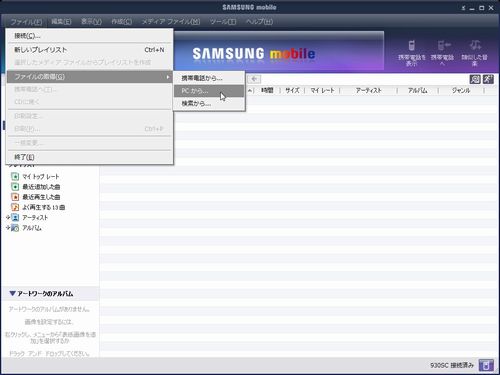
Task: Open the 作成(C) menu
Action: (121, 22)
